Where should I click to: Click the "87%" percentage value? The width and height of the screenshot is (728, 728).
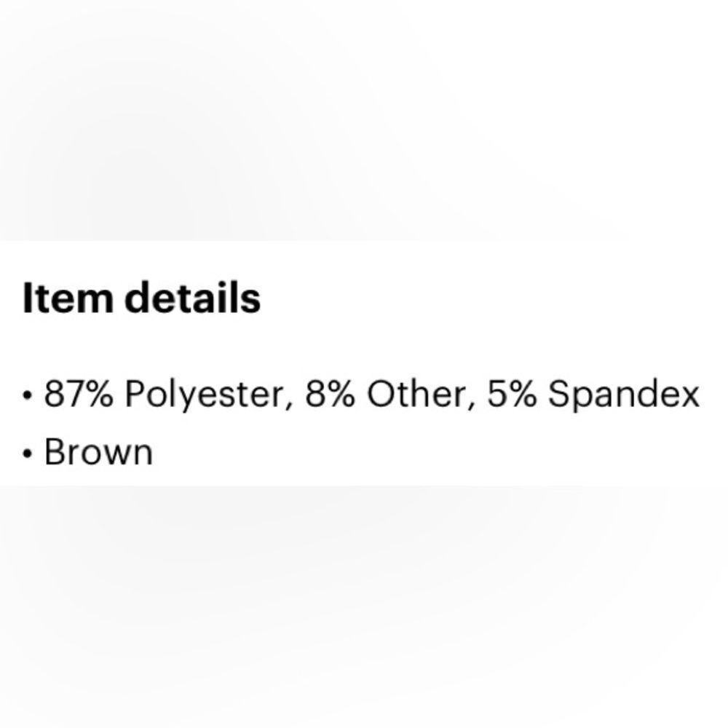(79, 394)
